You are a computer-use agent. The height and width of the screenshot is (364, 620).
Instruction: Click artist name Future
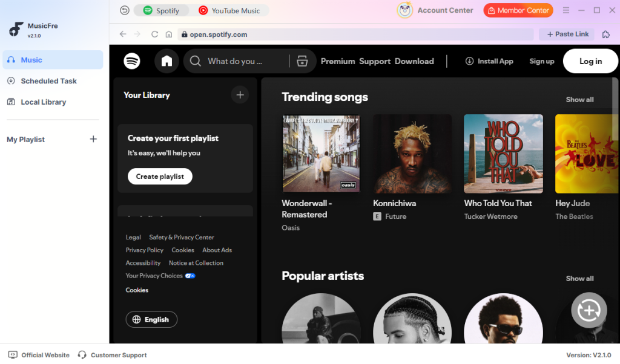pyautogui.click(x=396, y=216)
